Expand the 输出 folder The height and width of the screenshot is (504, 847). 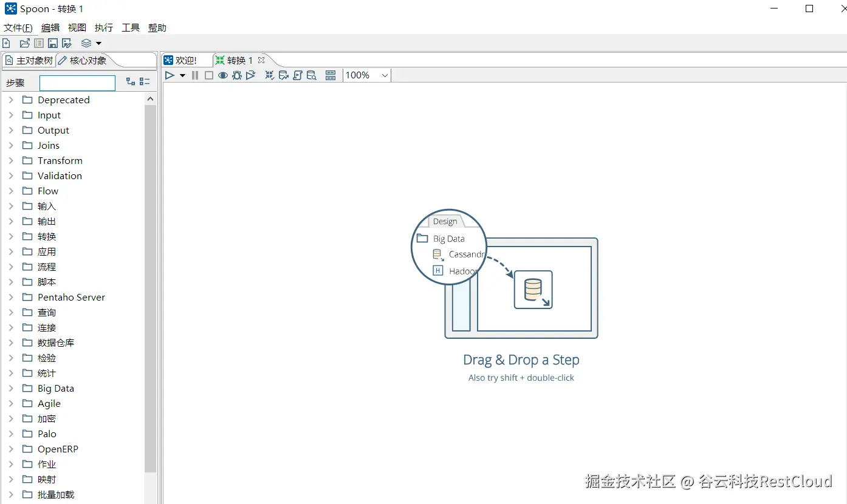[x=11, y=221]
